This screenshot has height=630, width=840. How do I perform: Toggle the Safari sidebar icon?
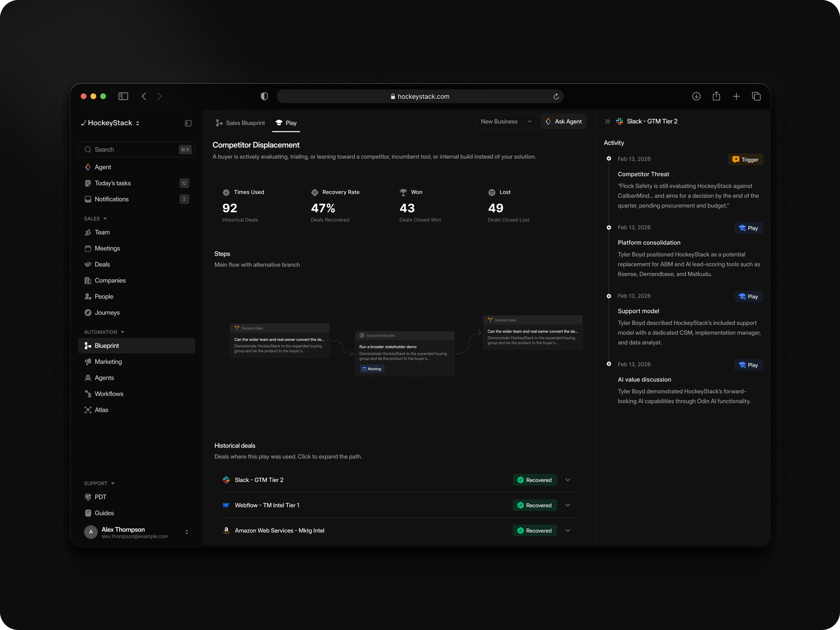(x=123, y=97)
